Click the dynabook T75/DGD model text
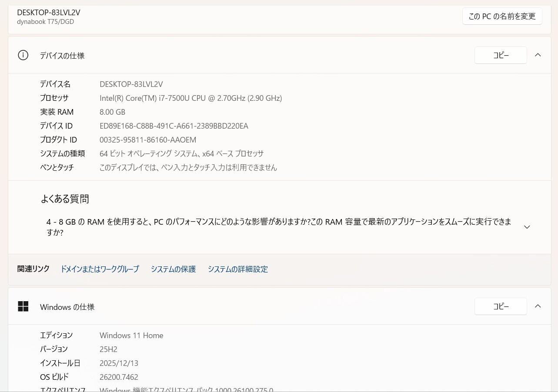 click(46, 22)
